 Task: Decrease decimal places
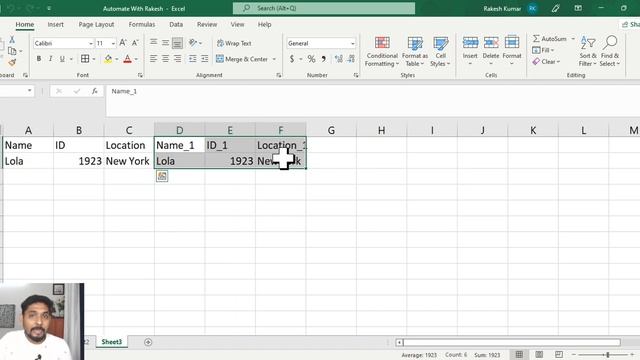click(351, 59)
